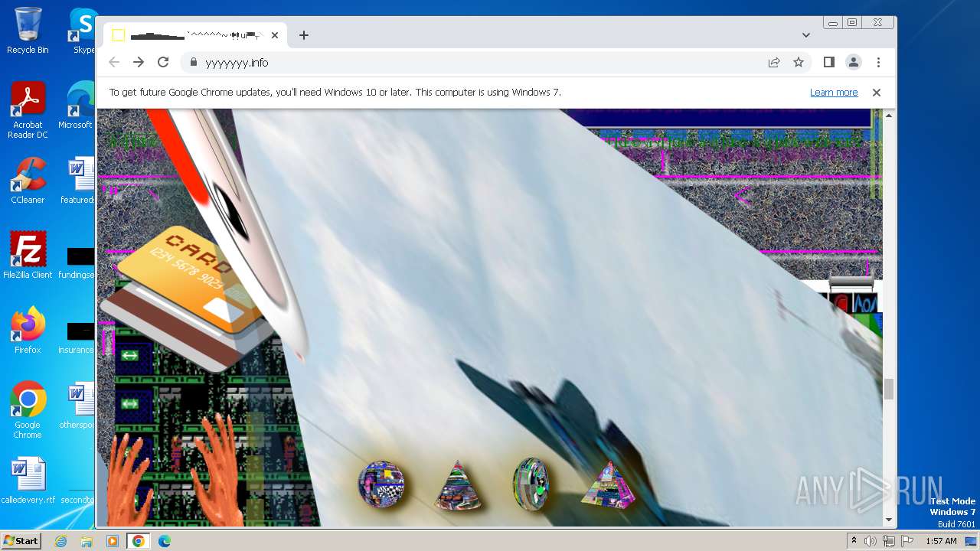Click the Chrome taskbar button
Viewport: 980px width, 551px height.
138,541
